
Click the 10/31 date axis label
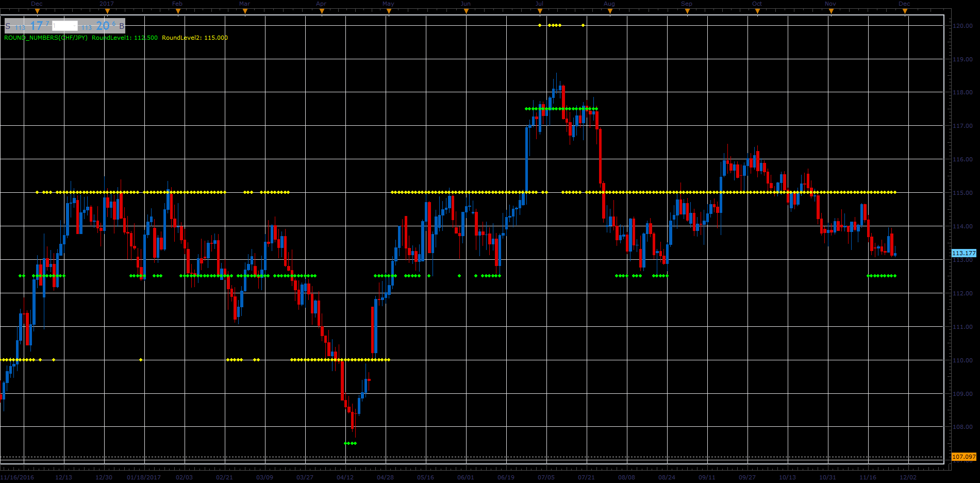coord(828,477)
